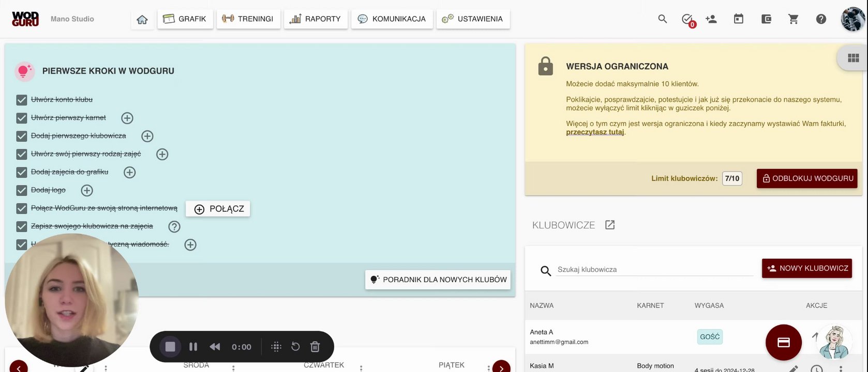Sort by KARNET column header

pos(650,305)
